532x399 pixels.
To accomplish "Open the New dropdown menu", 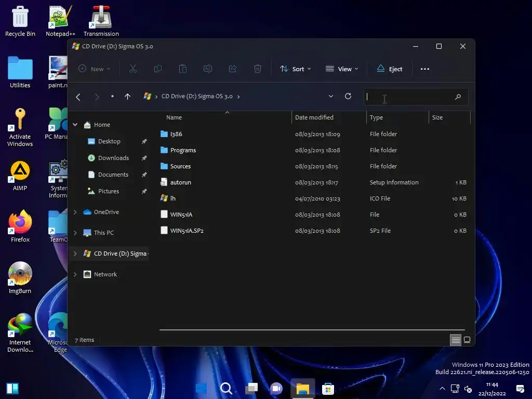I will point(95,69).
